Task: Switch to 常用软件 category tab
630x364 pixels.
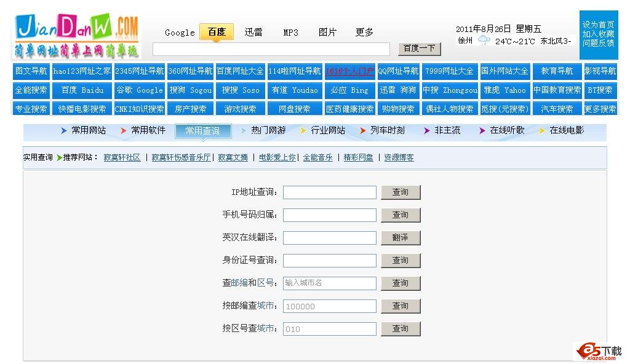Action: [x=148, y=130]
